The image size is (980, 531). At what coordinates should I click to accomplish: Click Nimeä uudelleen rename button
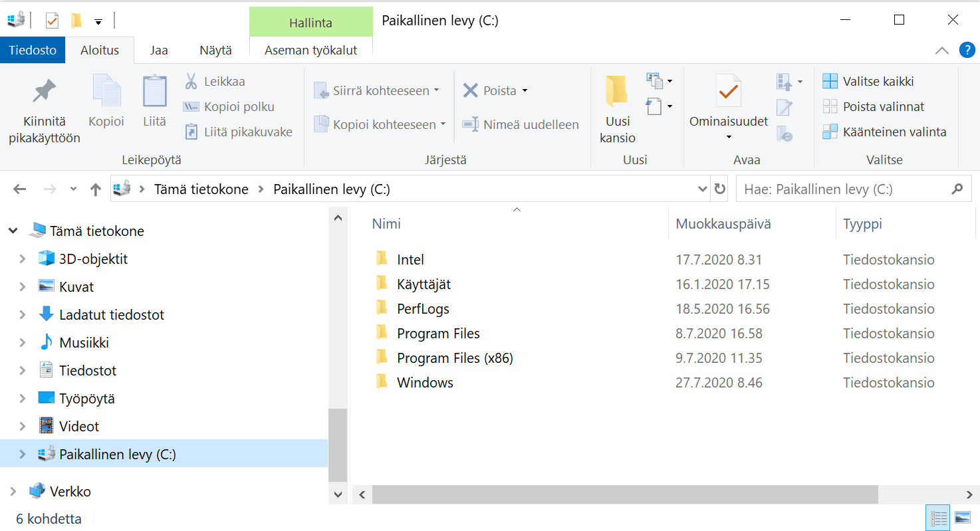521,124
